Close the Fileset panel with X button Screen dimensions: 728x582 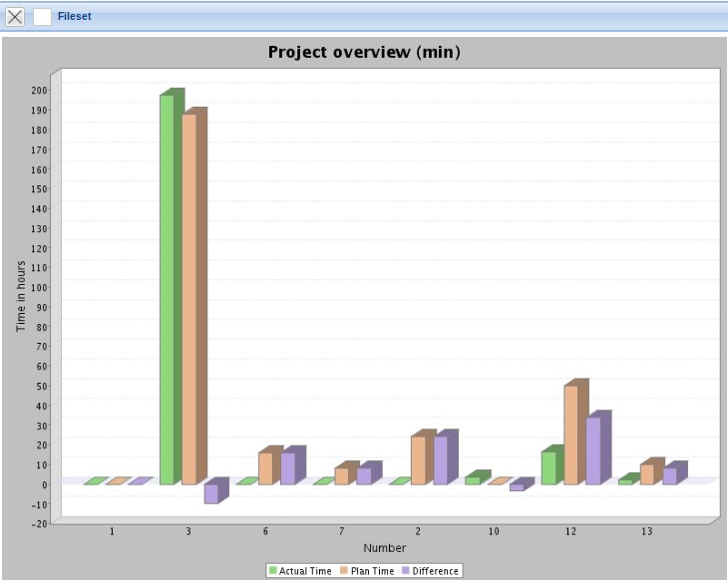click(x=15, y=16)
